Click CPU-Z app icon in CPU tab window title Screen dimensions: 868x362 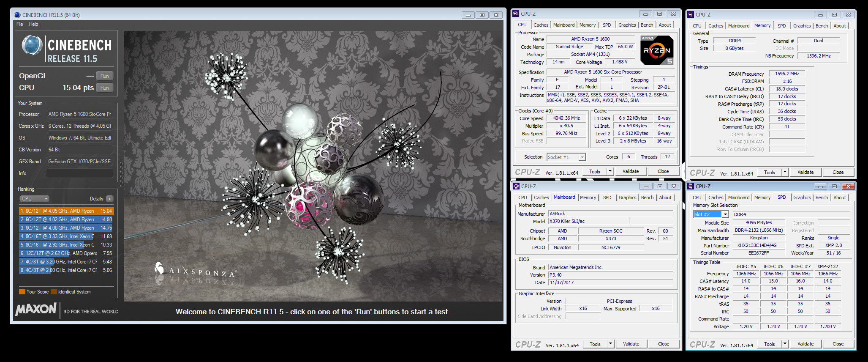pos(516,14)
